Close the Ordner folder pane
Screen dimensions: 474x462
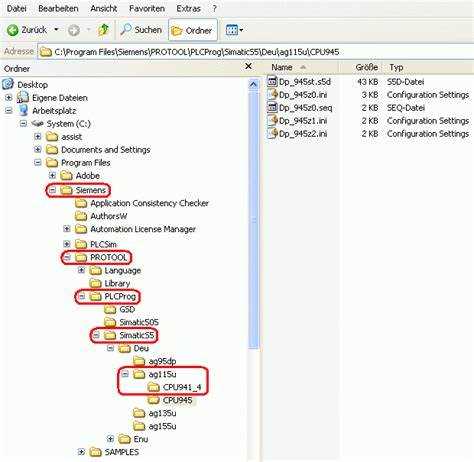coord(248,66)
